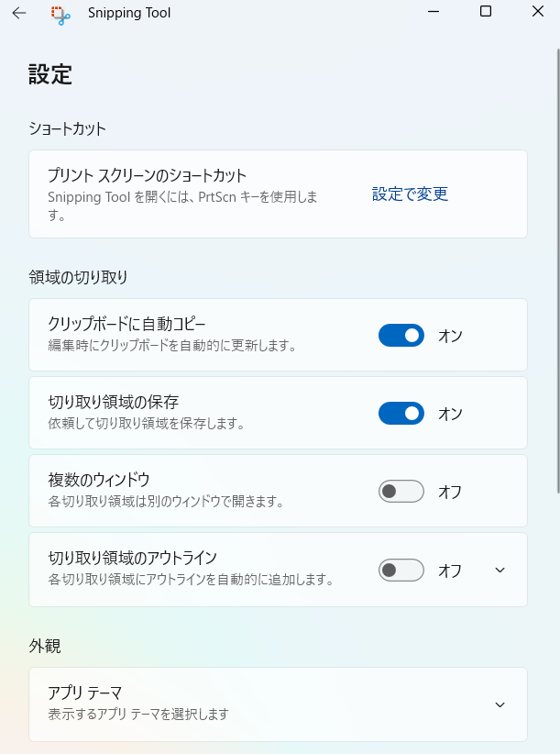Viewport: 560px width, 754px height.
Task: Maximize the Snipping Tool window
Action: click(x=486, y=12)
